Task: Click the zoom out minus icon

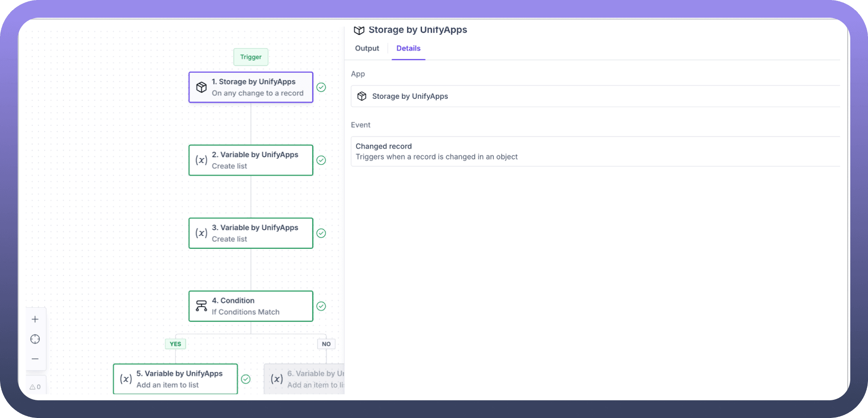Action: 35,359
